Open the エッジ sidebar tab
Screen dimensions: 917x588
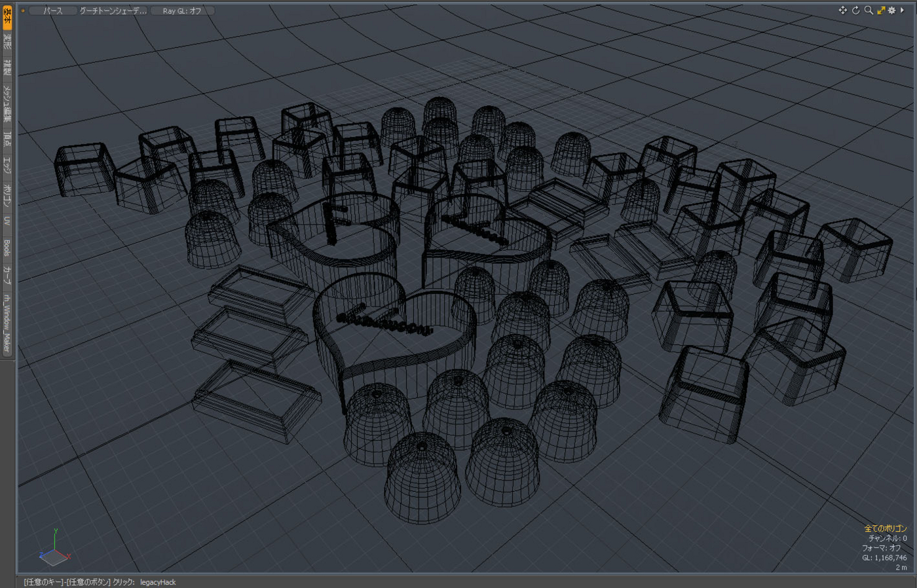[7, 166]
